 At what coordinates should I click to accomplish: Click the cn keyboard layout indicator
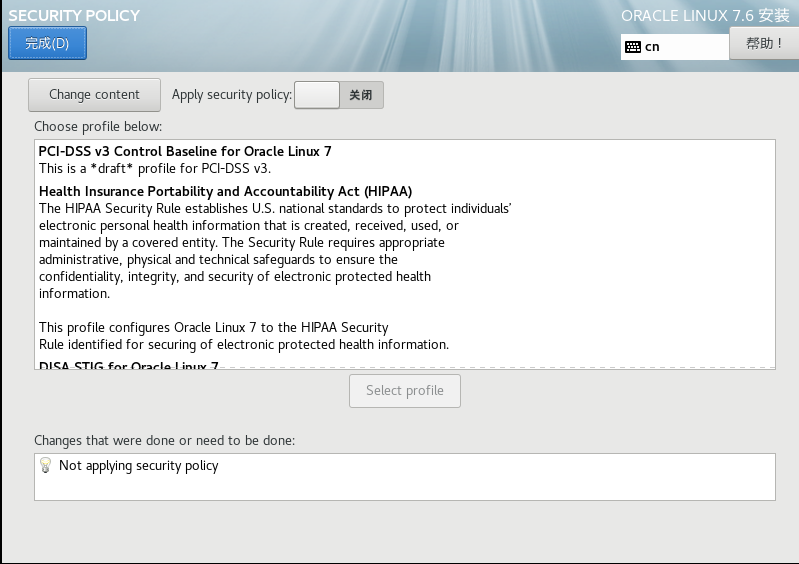coord(652,46)
